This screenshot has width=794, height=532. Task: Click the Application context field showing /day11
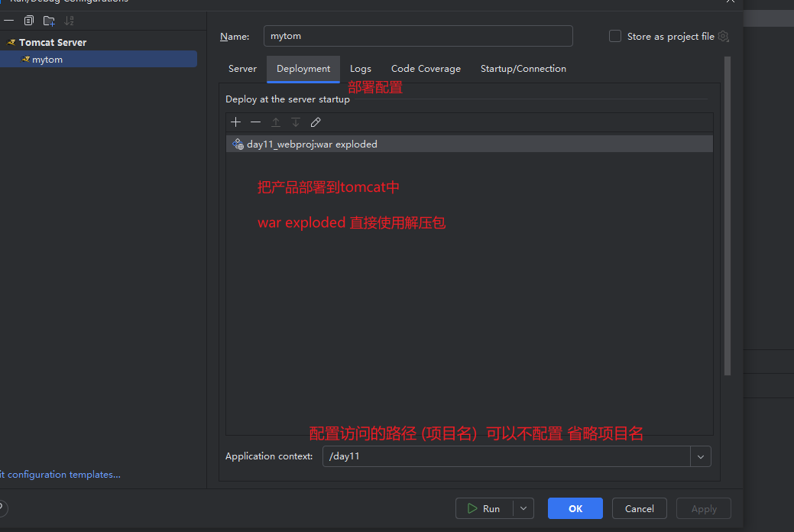click(507, 456)
